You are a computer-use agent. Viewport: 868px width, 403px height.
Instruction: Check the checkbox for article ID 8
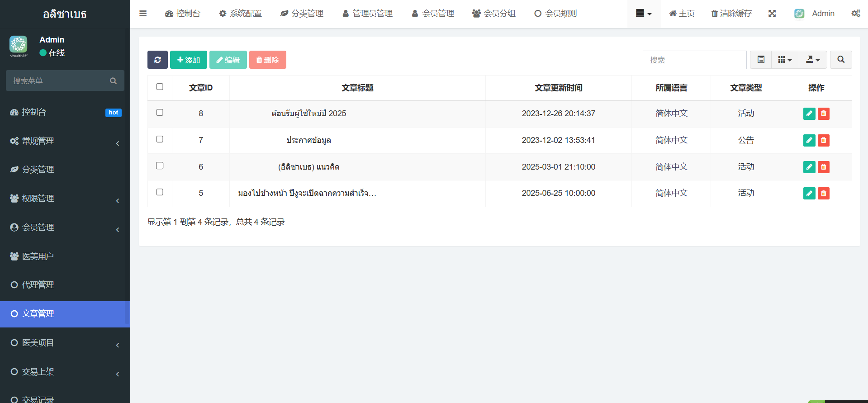coord(160,113)
